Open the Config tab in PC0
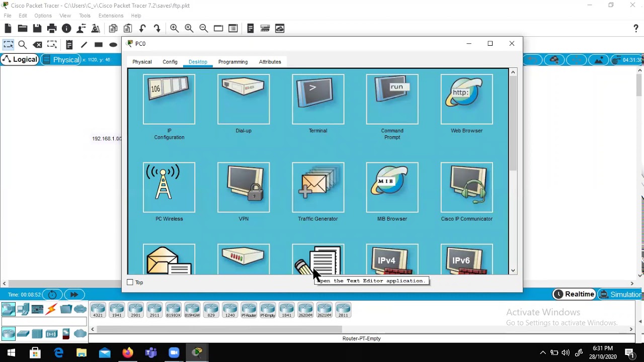 click(x=170, y=62)
